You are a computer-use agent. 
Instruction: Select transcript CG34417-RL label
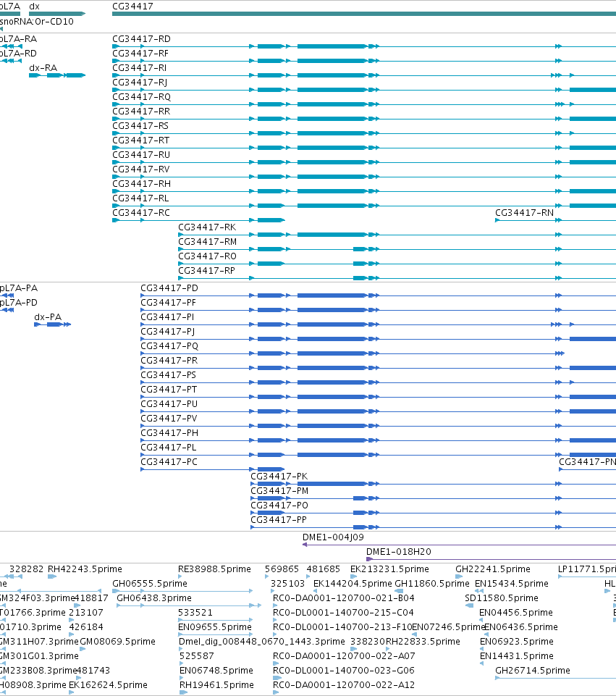click(140, 198)
